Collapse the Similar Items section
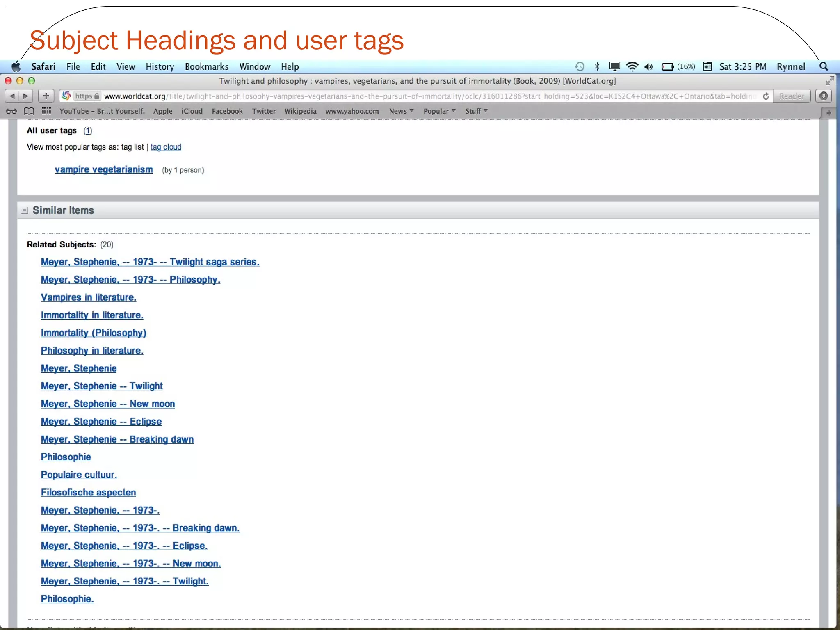 (25, 210)
